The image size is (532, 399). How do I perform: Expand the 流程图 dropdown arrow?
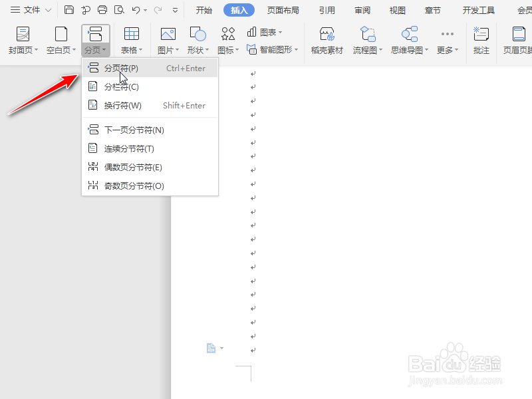(380, 50)
